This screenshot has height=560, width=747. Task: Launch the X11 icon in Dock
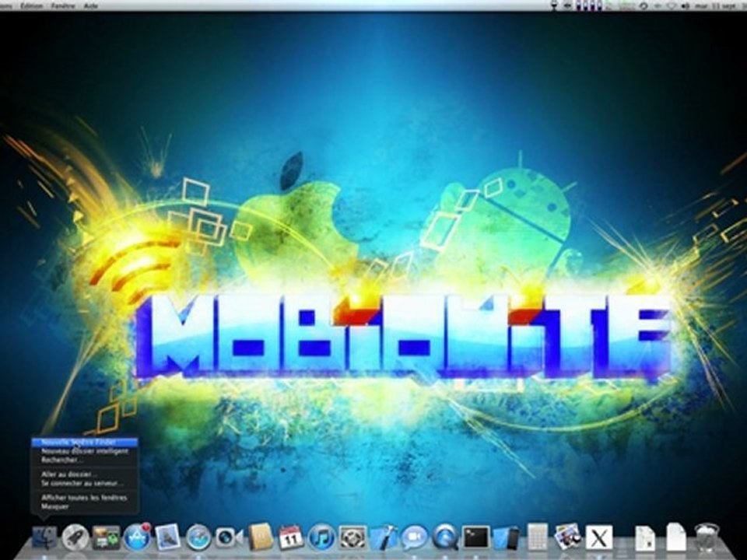pyautogui.click(x=599, y=538)
